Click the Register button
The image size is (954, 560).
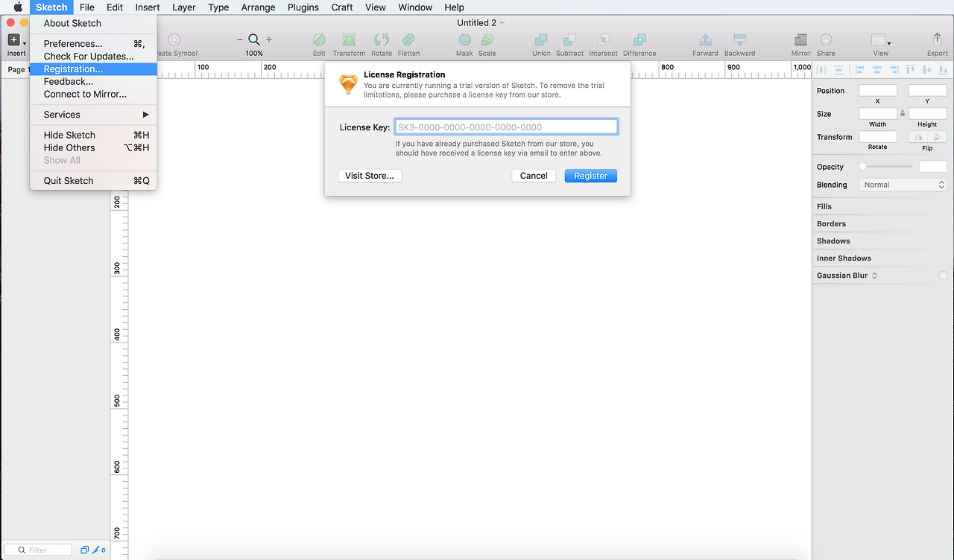[x=591, y=176]
